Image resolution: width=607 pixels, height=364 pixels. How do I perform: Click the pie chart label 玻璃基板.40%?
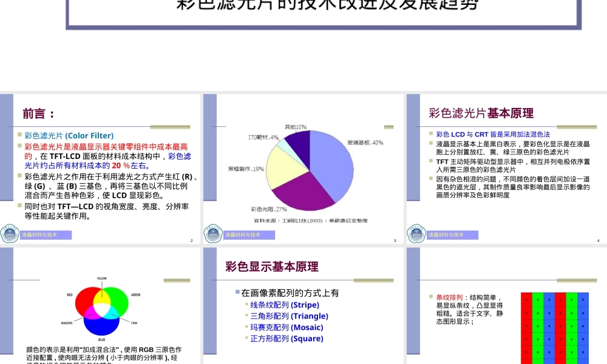(365, 143)
